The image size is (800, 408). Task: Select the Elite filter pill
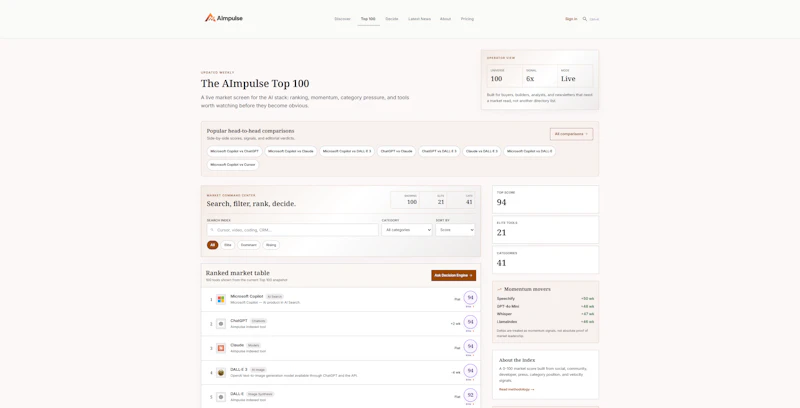(228, 245)
